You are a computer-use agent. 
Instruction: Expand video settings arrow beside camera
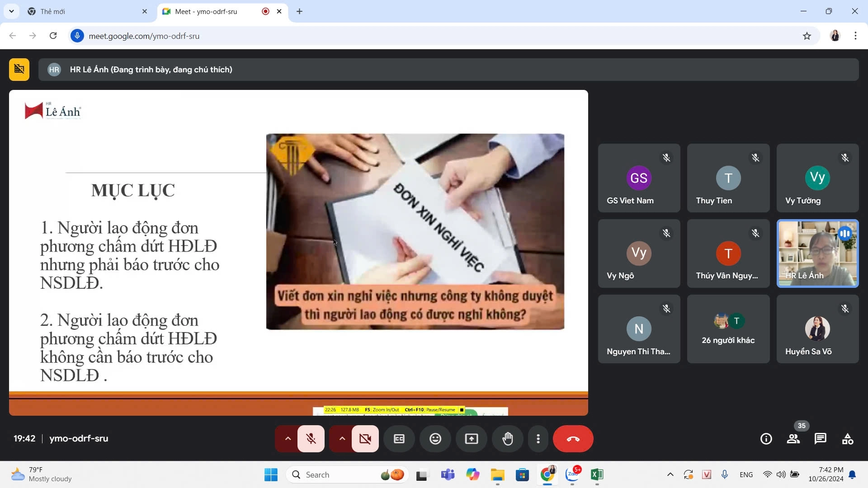coord(342,439)
